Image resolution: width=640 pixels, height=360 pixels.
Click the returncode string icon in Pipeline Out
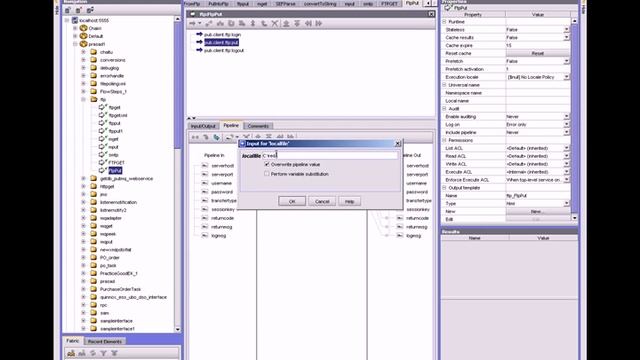point(400,218)
